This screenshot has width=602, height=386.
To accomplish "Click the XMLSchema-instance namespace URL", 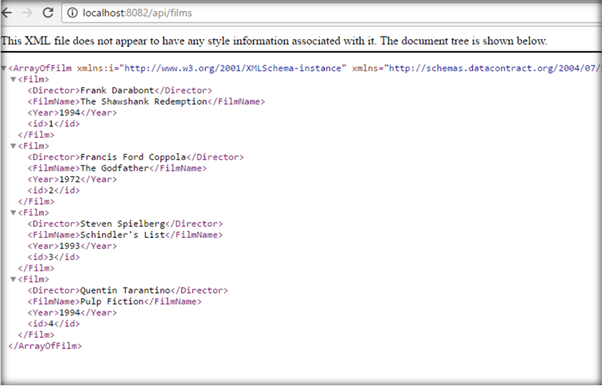I will tap(233, 68).
